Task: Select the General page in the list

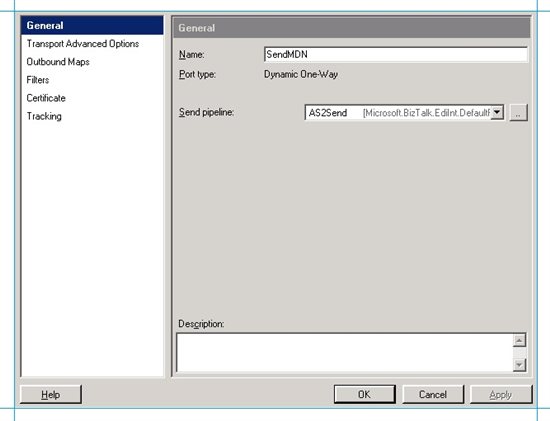Action: click(x=92, y=25)
